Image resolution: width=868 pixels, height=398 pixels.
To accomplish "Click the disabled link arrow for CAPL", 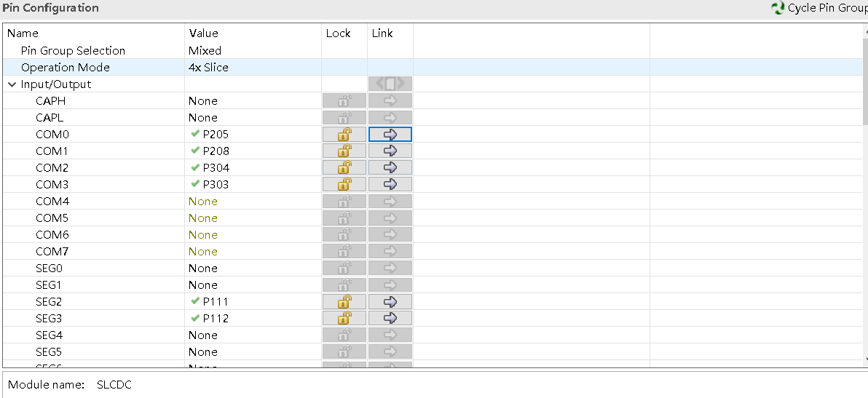I will tap(390, 117).
